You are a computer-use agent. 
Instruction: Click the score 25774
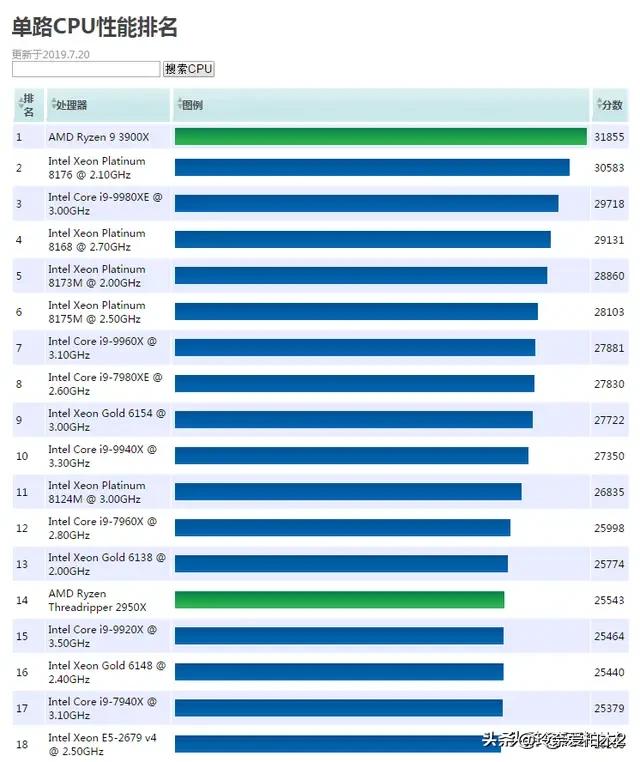pyautogui.click(x=609, y=564)
